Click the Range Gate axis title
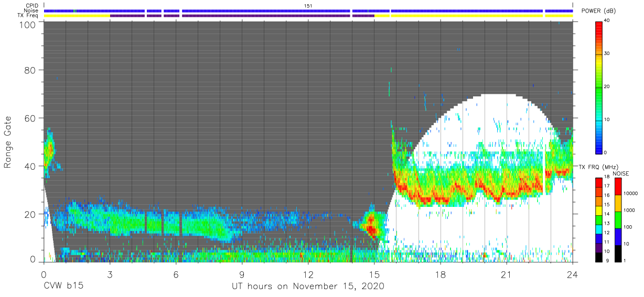Image resolution: width=644 pixels, height=297 pixels. (8, 142)
